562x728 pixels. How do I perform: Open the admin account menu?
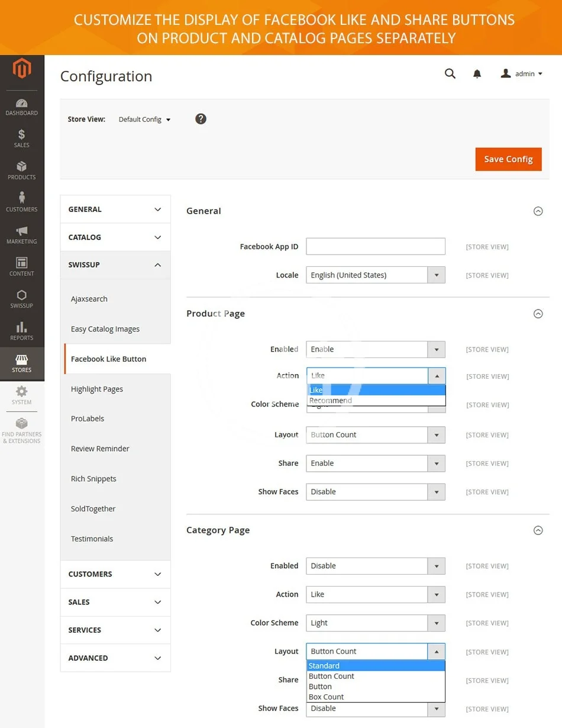[x=522, y=74]
